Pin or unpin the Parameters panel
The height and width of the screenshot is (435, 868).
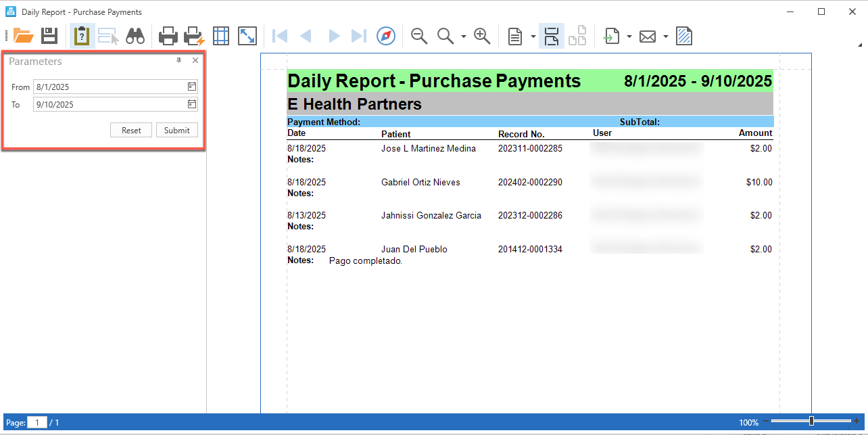(179, 61)
